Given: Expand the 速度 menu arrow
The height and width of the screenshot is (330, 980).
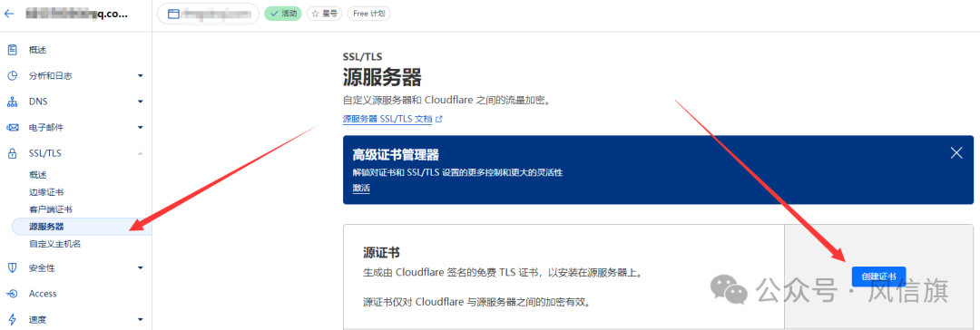Looking at the screenshot, I should pyautogui.click(x=140, y=319).
